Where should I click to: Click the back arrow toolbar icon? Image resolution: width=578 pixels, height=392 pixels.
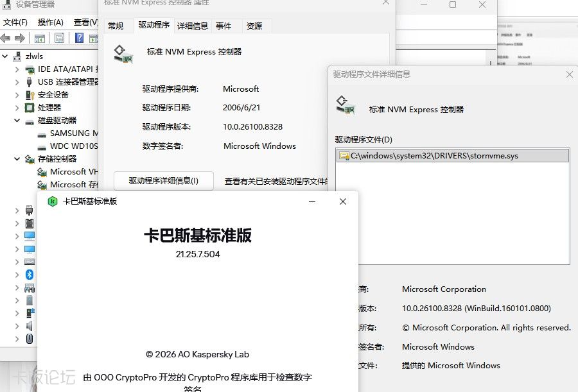click(6, 38)
